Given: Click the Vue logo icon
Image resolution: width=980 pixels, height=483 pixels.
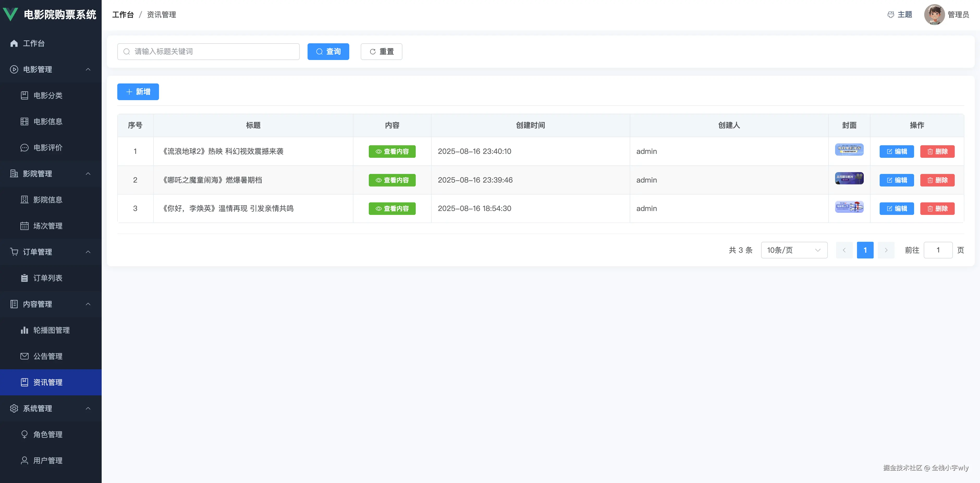Looking at the screenshot, I should [x=11, y=14].
